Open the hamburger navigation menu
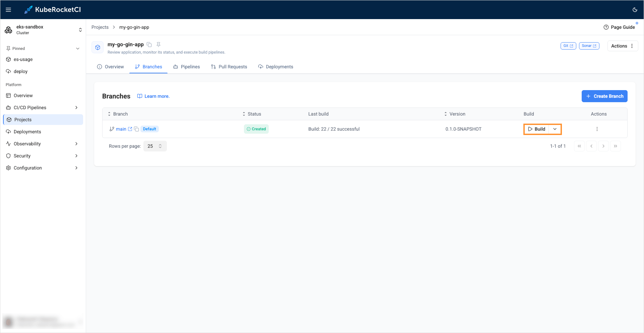This screenshot has height=333, width=644. click(x=8, y=10)
